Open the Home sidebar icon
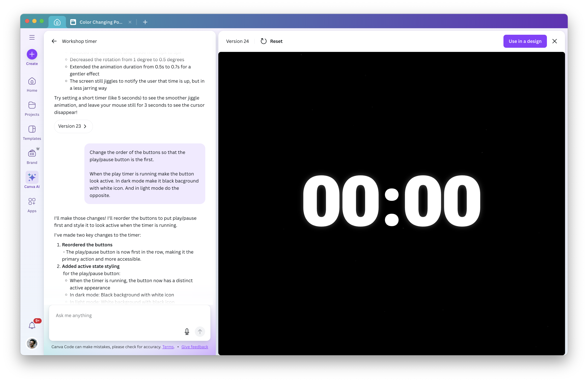 32,81
